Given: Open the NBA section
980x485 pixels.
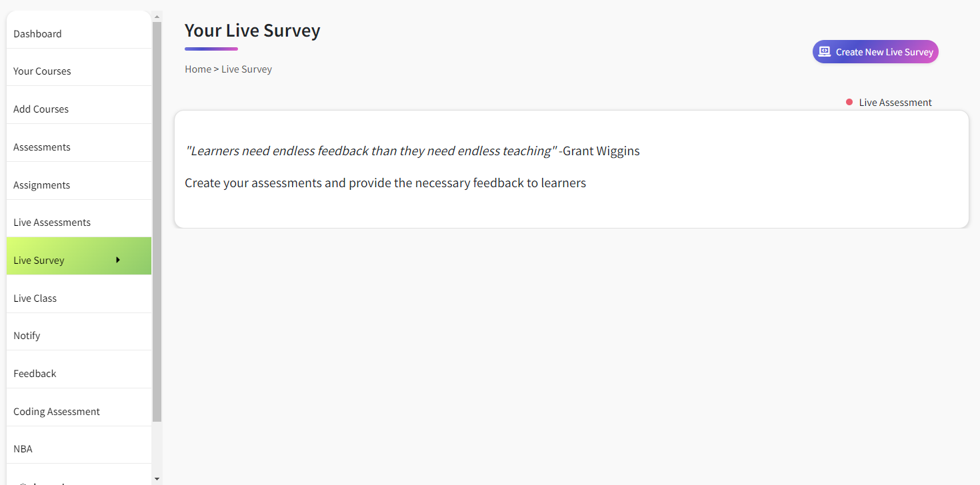Looking at the screenshot, I should (23, 448).
